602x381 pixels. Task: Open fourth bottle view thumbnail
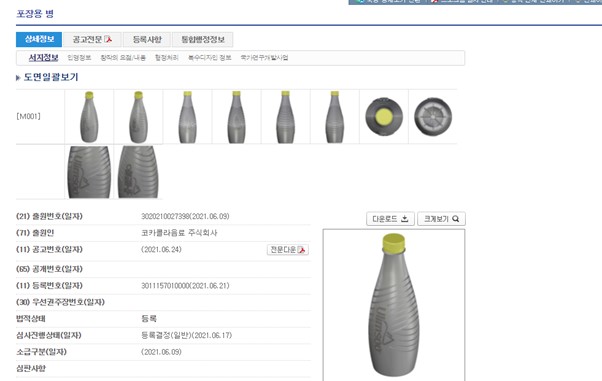(236, 117)
